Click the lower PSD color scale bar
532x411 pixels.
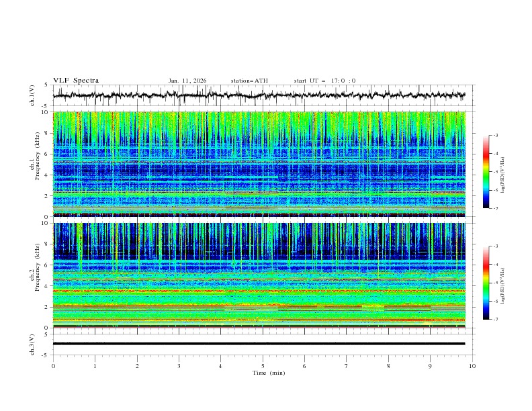click(486, 283)
